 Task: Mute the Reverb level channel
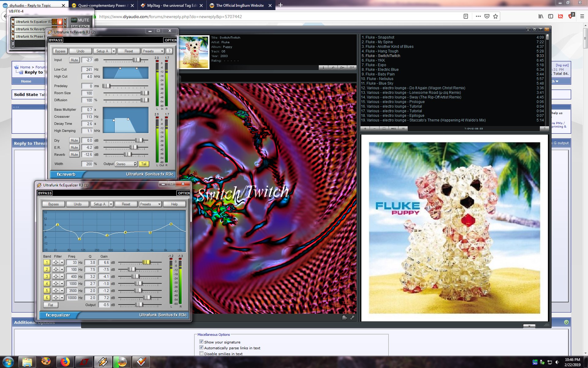click(74, 155)
